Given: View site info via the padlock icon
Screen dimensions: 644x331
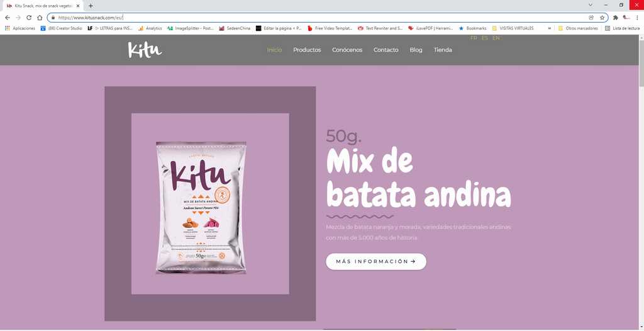Looking at the screenshot, I should pyautogui.click(x=53, y=18).
